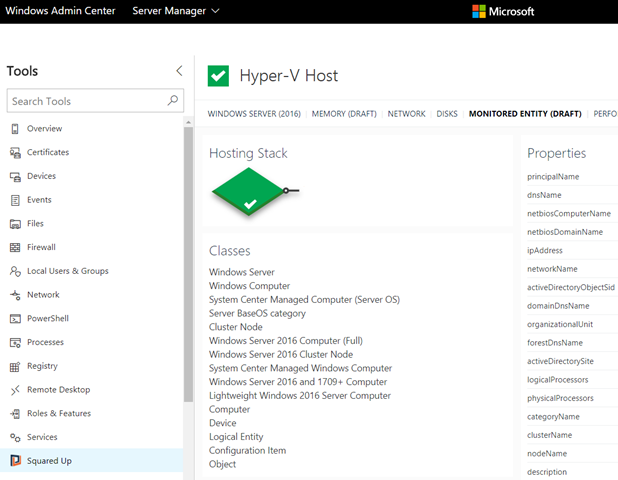
Task: Click the Hyper-V Host page heading
Action: coord(289,76)
